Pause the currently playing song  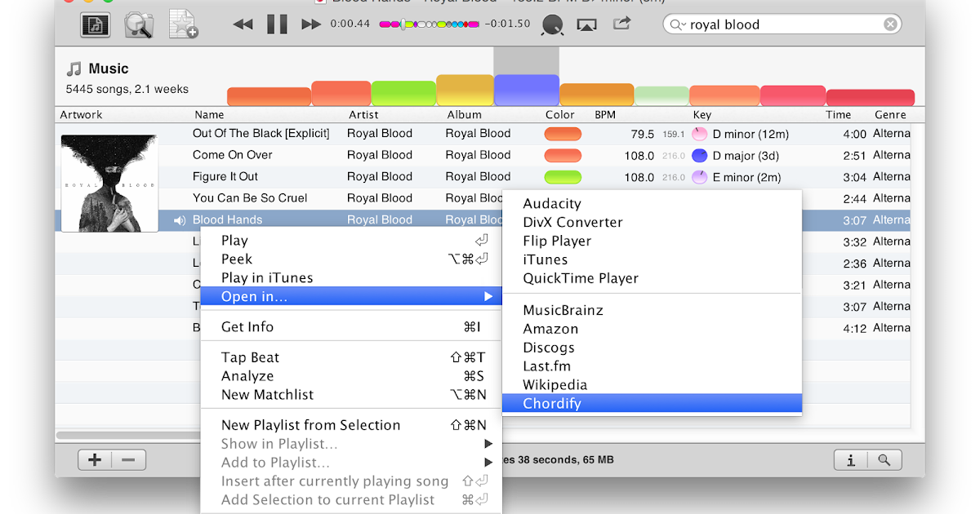coord(277,24)
